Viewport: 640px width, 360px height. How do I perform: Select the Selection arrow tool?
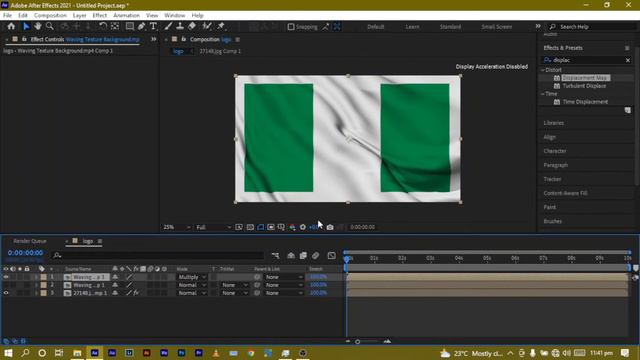tap(26, 26)
